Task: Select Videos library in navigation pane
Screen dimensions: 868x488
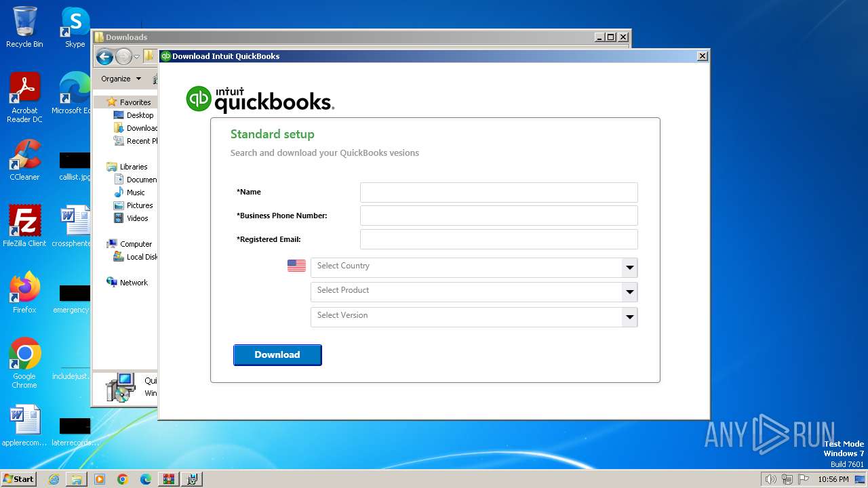Action: pos(131,218)
